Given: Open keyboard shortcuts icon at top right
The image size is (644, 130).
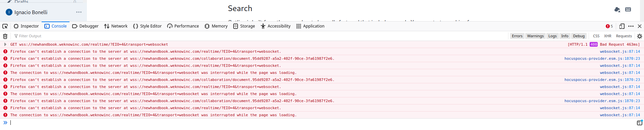Looking at the screenshot, I should (x=628, y=9).
